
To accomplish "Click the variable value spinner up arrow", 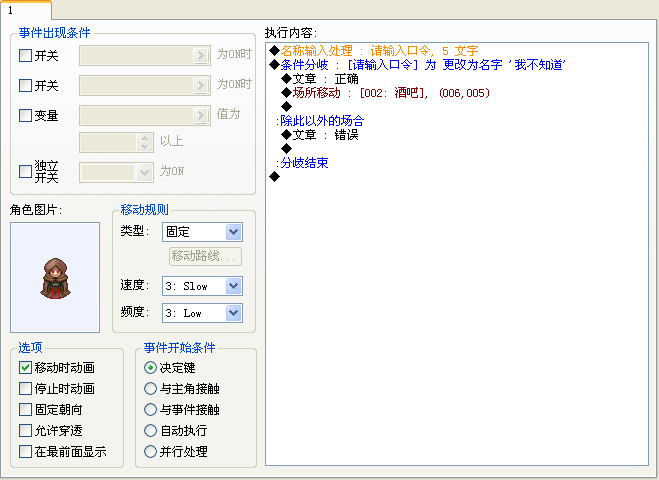I will [x=145, y=138].
